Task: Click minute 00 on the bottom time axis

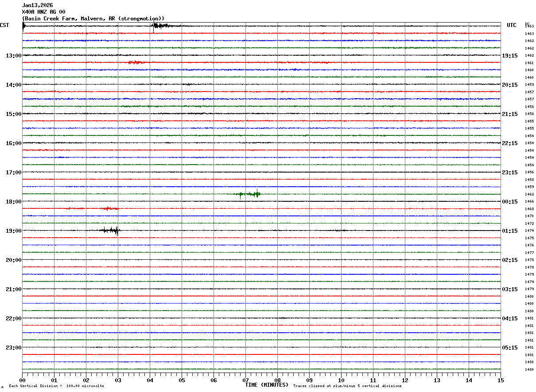Action: coord(22,380)
